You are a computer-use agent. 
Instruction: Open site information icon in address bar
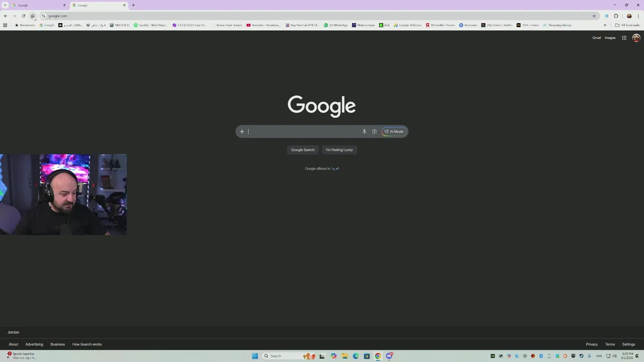tap(44, 16)
